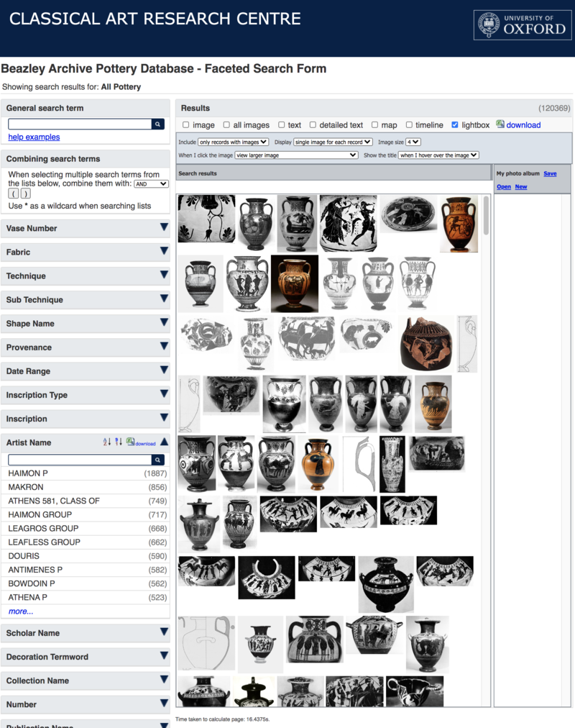Screen dimensions: 575x728
Task: Click Save in My photo album
Action: tap(550, 173)
